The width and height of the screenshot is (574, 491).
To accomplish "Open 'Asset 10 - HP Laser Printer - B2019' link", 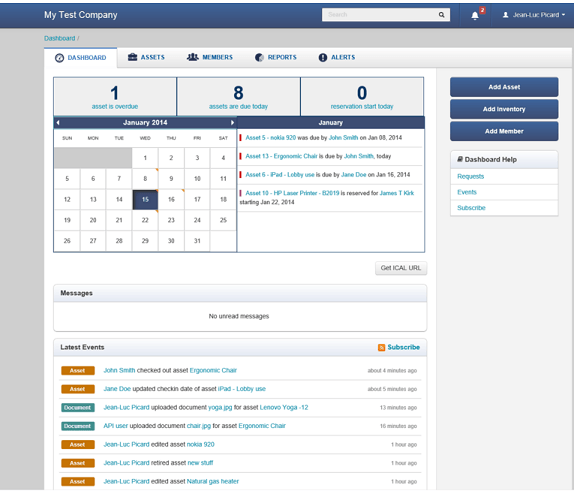I will [x=292, y=193].
